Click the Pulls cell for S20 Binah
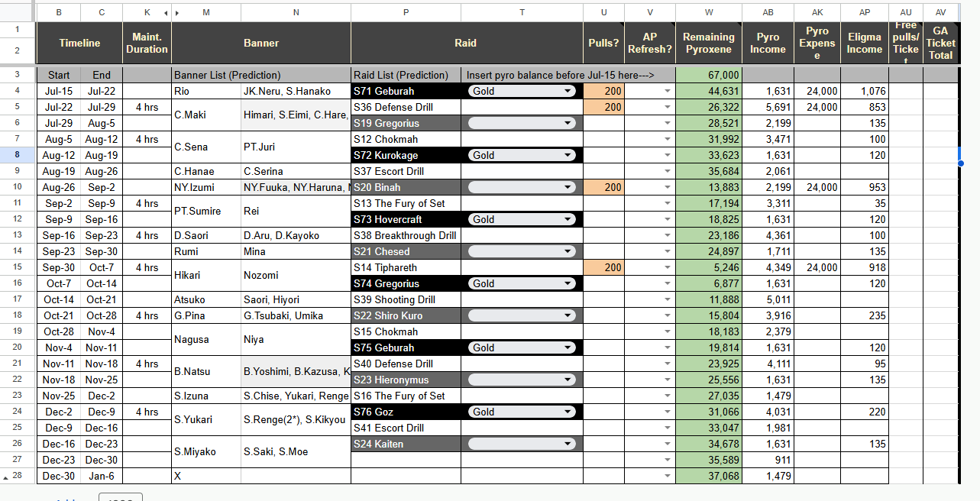 (x=603, y=187)
